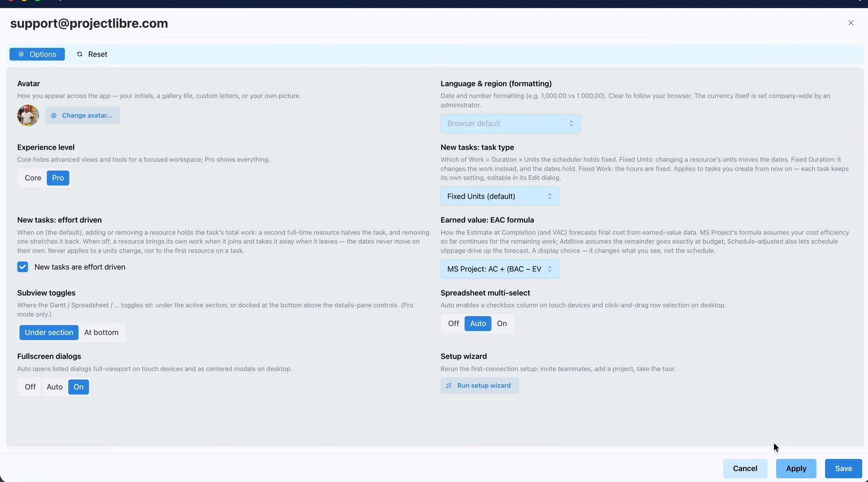This screenshot has width=868, height=482.
Task: Click the Cancel button
Action: click(x=745, y=468)
